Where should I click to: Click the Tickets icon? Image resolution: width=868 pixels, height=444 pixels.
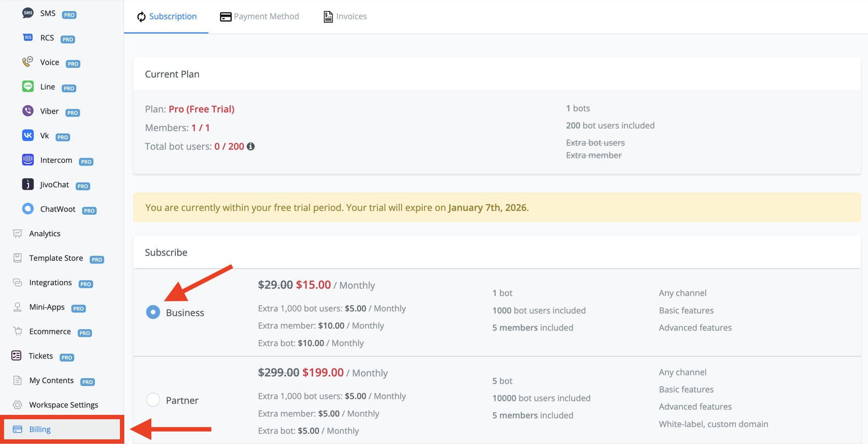17,355
